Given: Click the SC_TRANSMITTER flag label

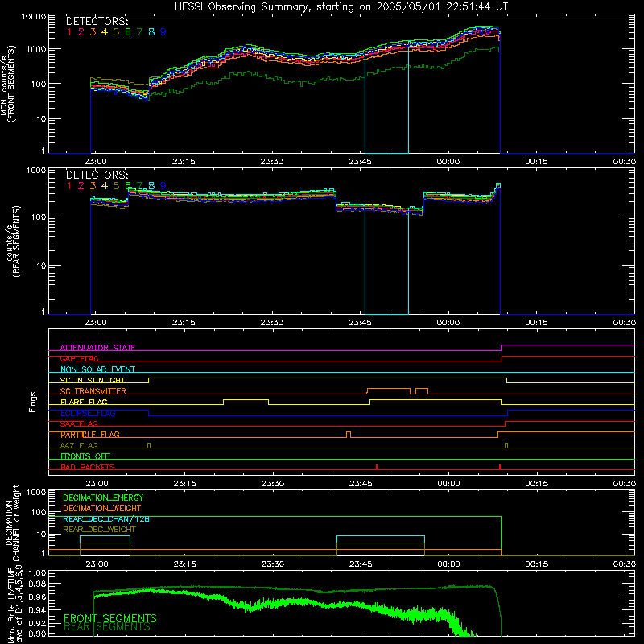Looking at the screenshot, I should click(93, 391).
